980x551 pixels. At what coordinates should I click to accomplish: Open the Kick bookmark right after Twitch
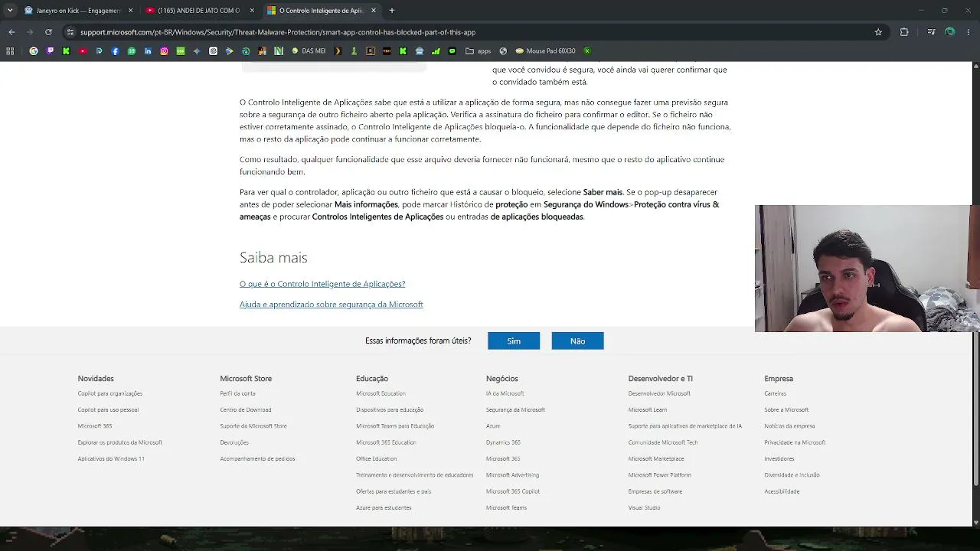pos(66,51)
